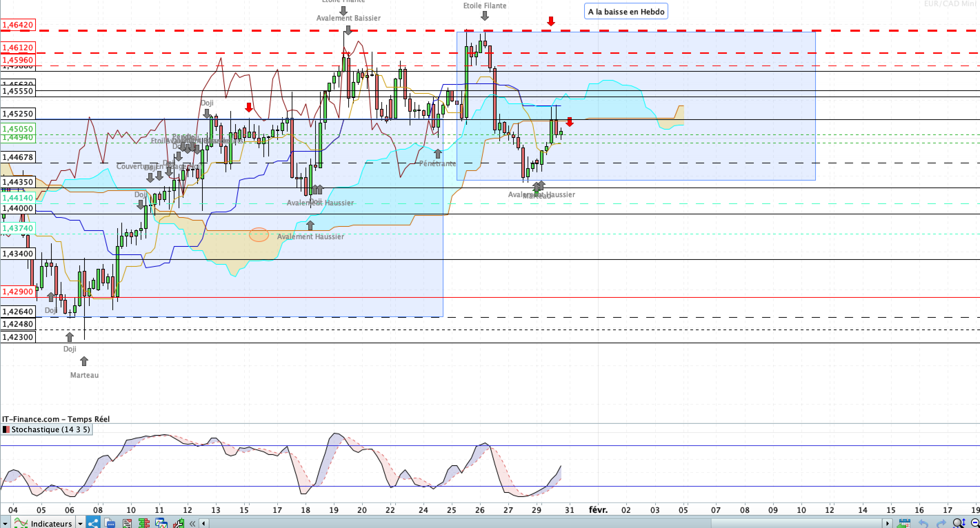Click the scrollbar left arrow

point(203,524)
